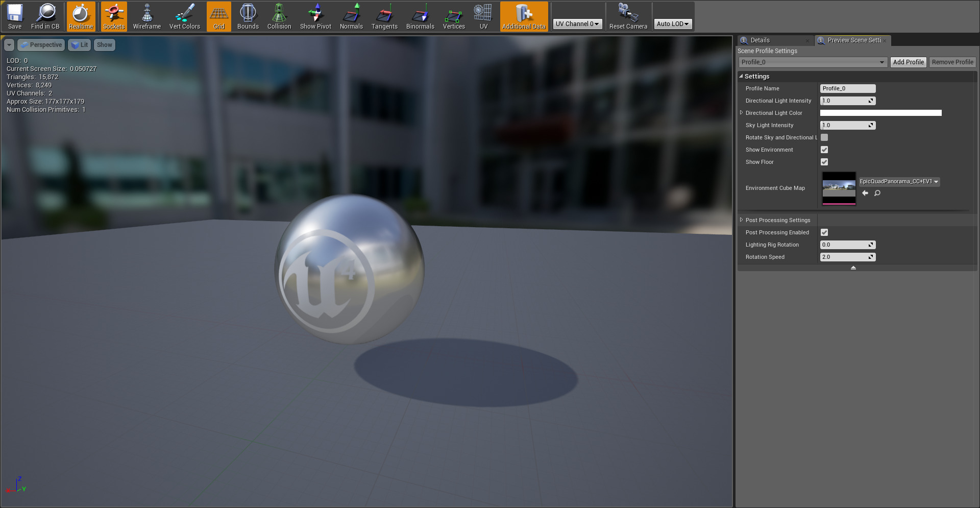Uncheck the Show Floor checkbox
This screenshot has height=508, width=980.
(824, 162)
